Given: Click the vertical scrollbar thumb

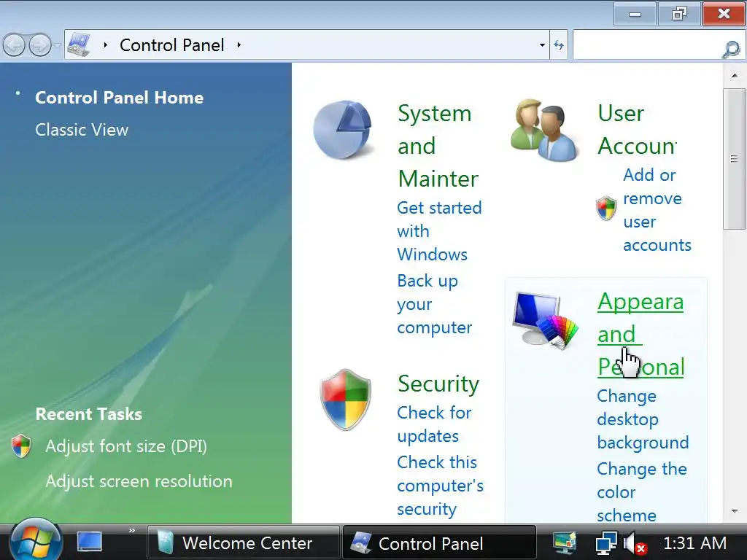Looking at the screenshot, I should [734, 159].
